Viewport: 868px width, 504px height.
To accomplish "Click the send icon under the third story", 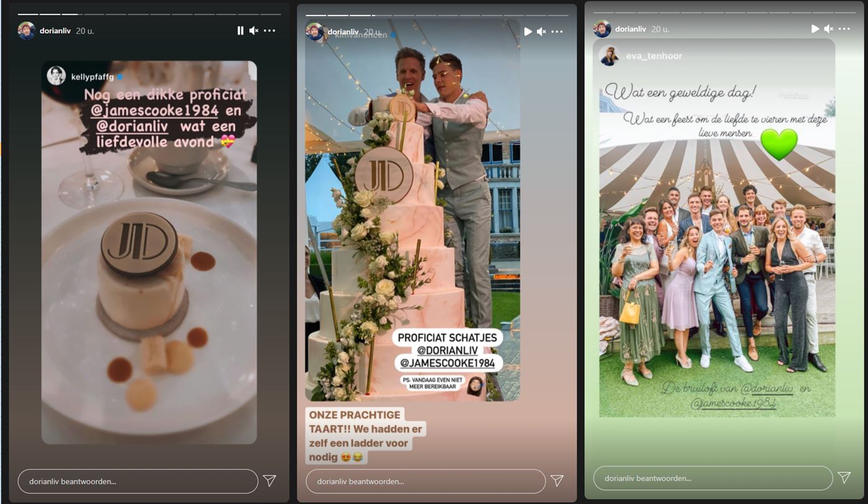I will click(x=844, y=477).
